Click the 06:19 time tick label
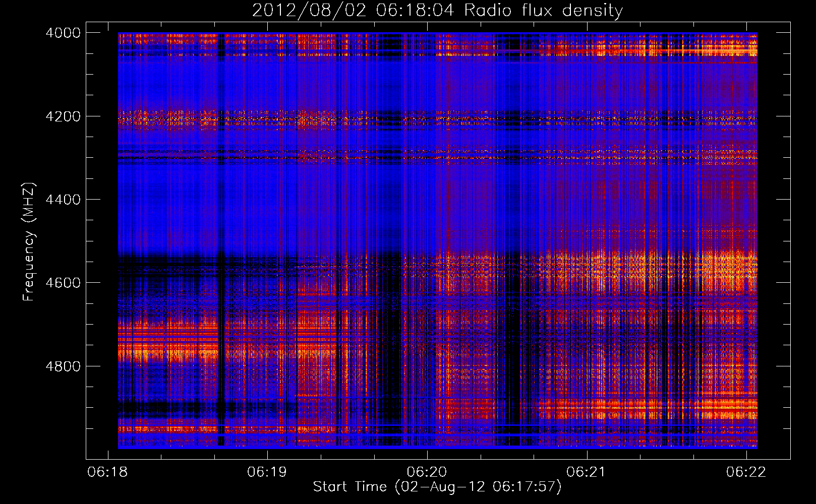 click(x=267, y=472)
